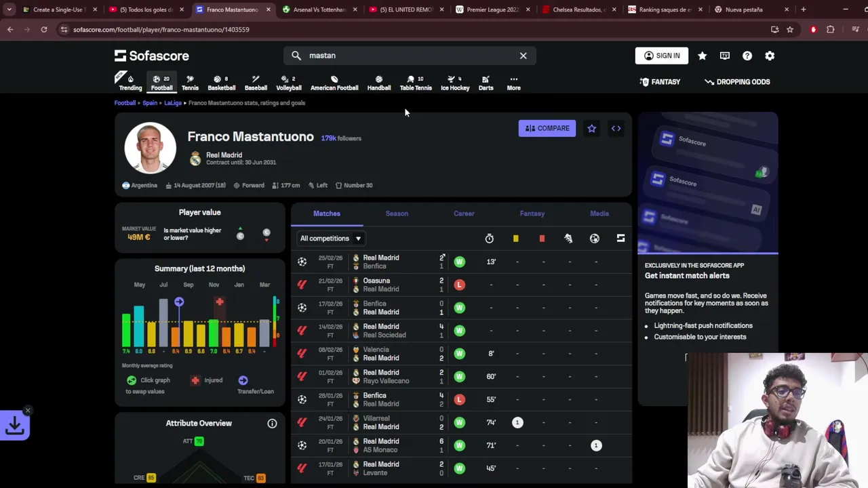Follow player with star button
The image size is (868, 488).
(591, 128)
